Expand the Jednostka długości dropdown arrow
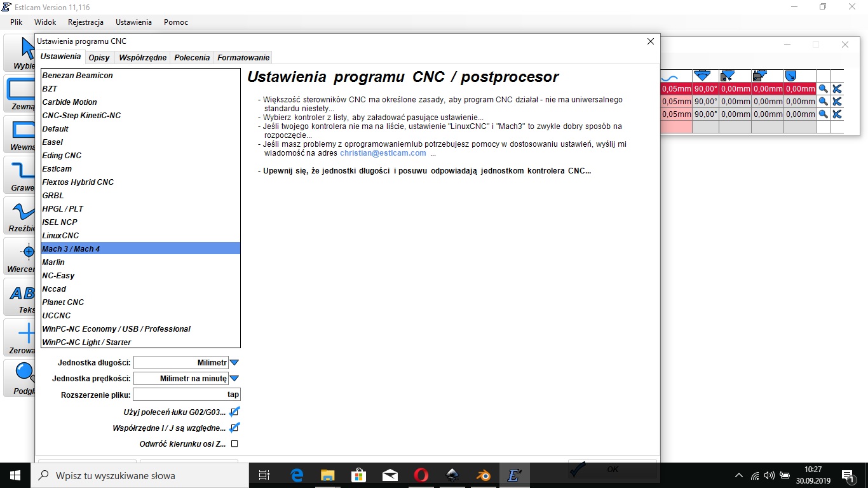868x488 pixels. (x=234, y=363)
